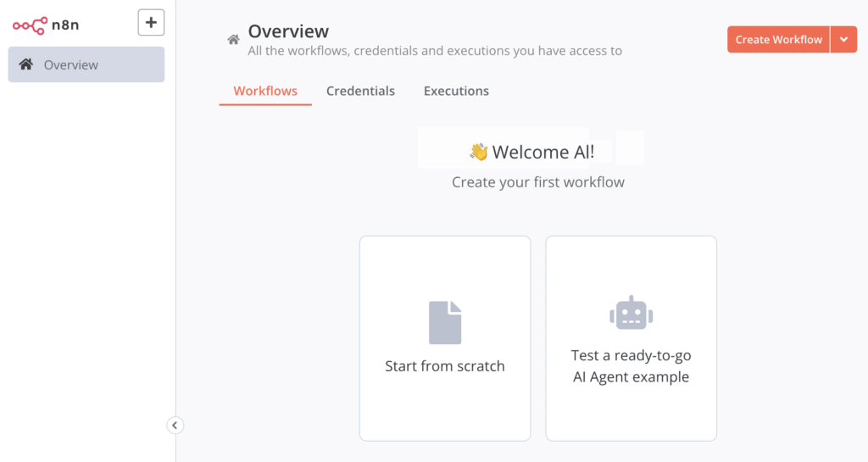Switch to the Credentials tab

pyautogui.click(x=360, y=91)
